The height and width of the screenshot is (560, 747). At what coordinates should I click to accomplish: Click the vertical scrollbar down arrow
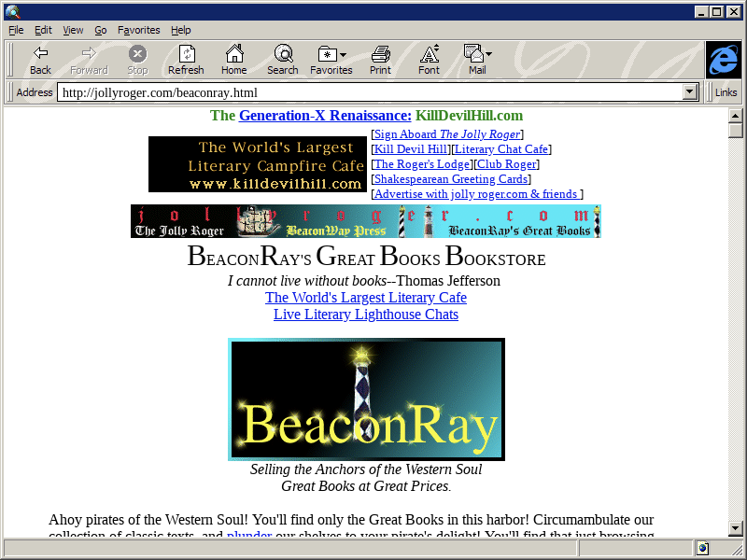[736, 528]
